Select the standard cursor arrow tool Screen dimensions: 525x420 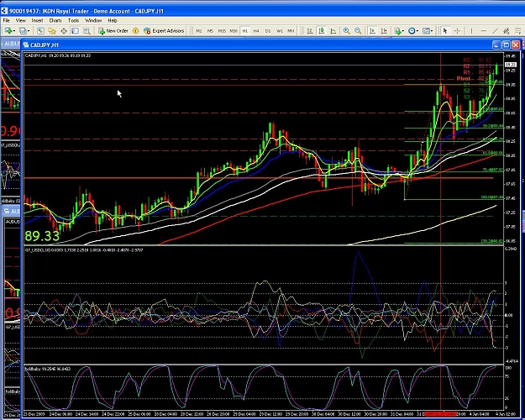pos(445,31)
